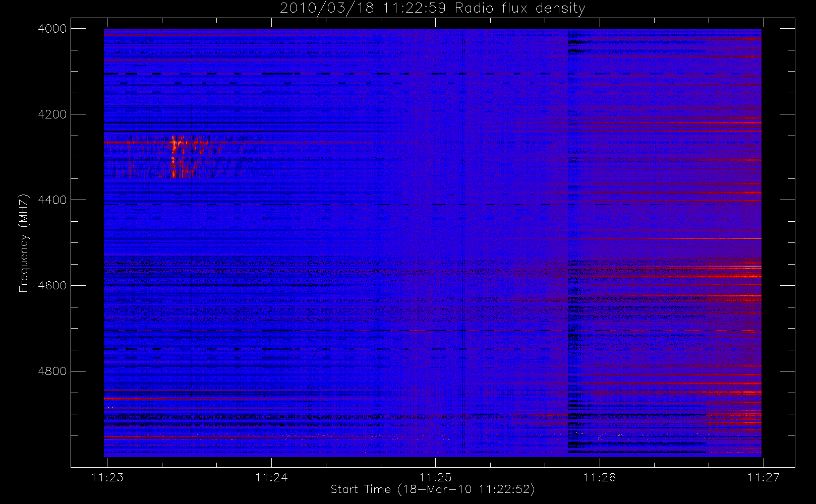Click the bright red burst near 4270 MHz
The width and height of the screenshot is (816, 504).
[176, 144]
